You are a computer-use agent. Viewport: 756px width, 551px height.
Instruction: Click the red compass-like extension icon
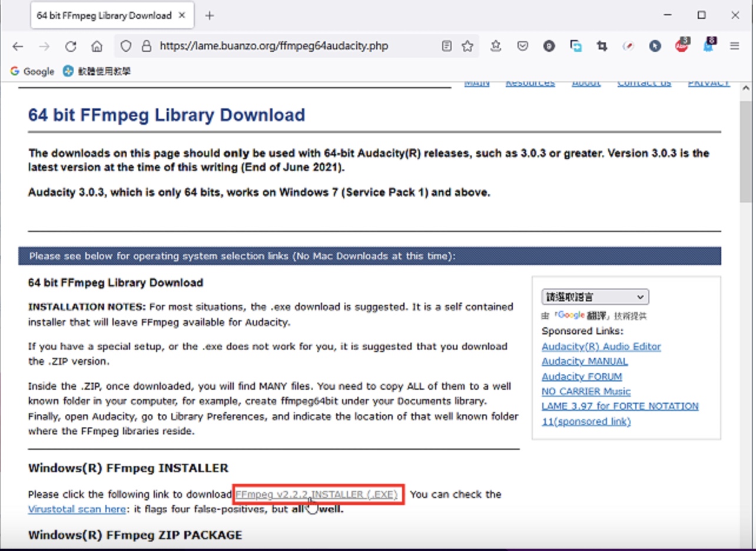coord(629,46)
